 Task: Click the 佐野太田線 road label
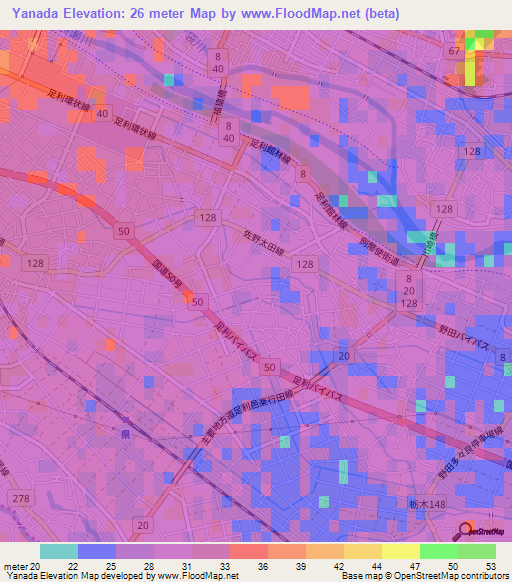264,243
